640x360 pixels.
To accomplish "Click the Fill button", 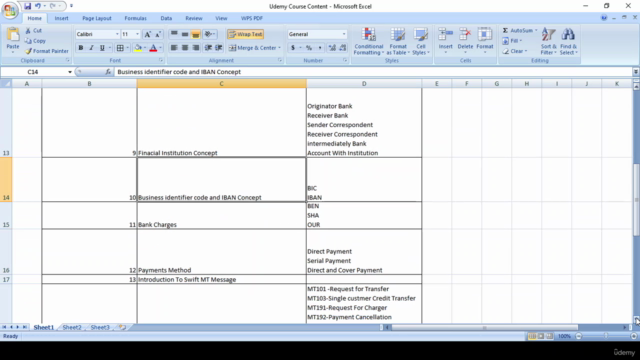I will pos(513,41).
